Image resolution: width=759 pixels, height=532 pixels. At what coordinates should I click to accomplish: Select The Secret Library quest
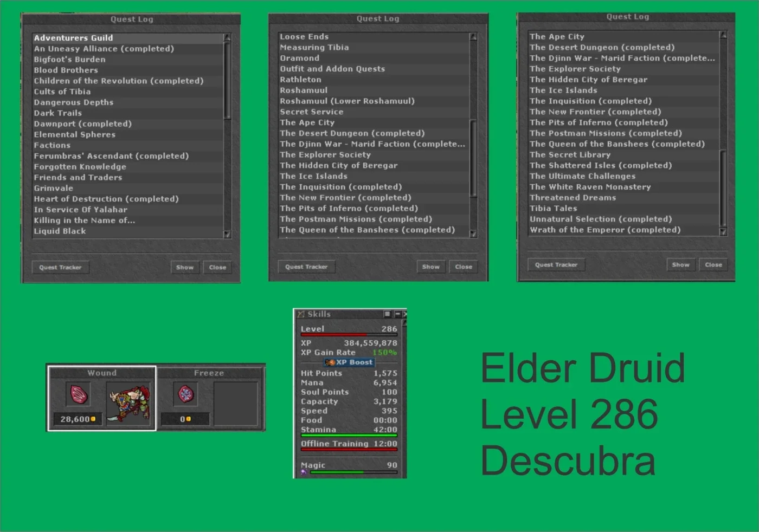pos(623,155)
